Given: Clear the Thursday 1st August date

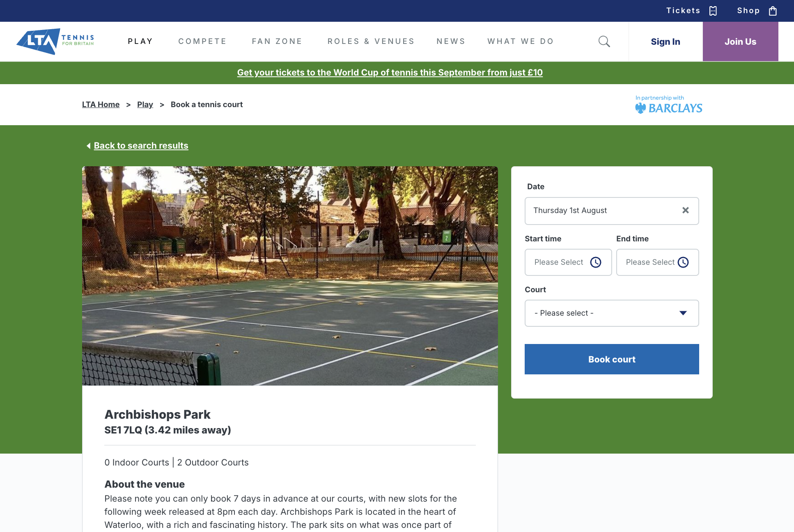Looking at the screenshot, I should coord(686,210).
